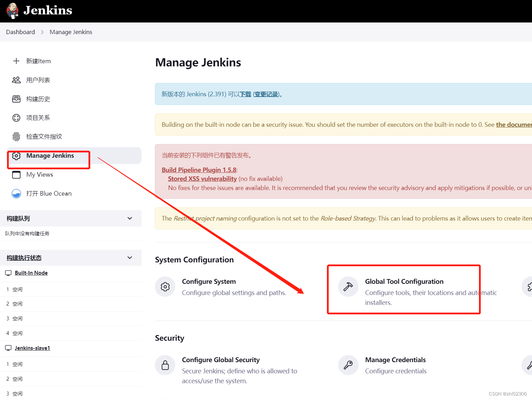Click the gear icon beside Manage Jenkins
The height and width of the screenshot is (399, 532).
coord(16,156)
